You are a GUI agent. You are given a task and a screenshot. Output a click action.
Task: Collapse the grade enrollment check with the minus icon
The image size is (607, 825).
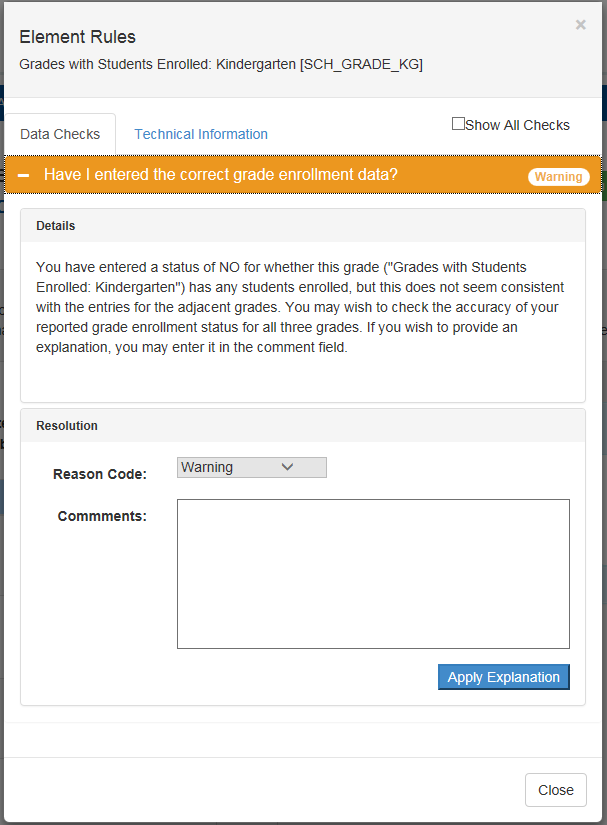(x=24, y=175)
